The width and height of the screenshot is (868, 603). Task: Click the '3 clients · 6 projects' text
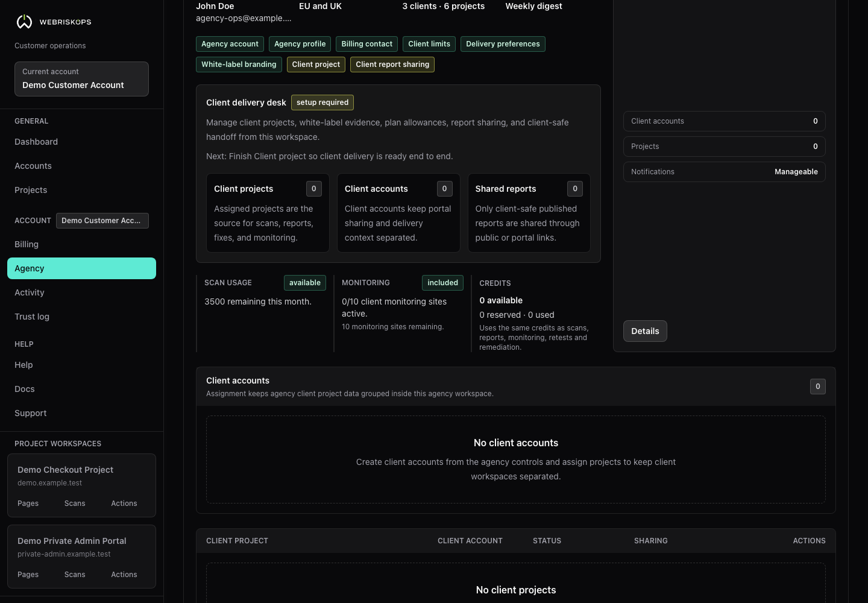click(444, 6)
